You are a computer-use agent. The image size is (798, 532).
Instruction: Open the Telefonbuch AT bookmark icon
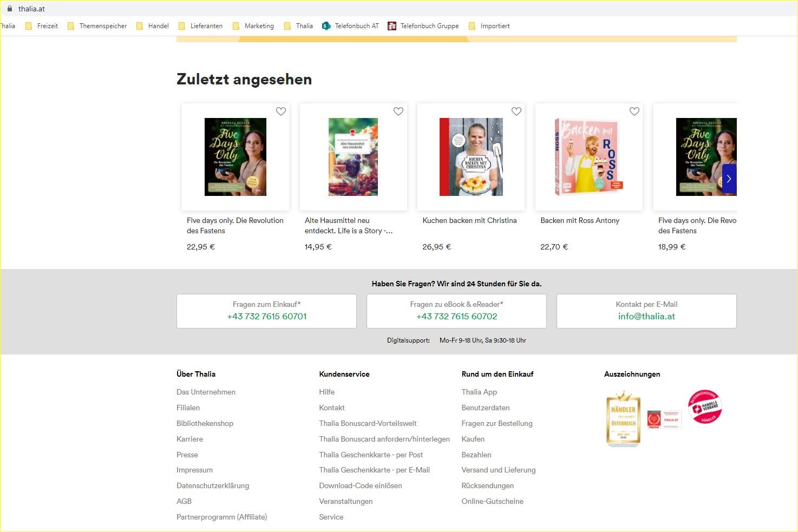point(325,25)
